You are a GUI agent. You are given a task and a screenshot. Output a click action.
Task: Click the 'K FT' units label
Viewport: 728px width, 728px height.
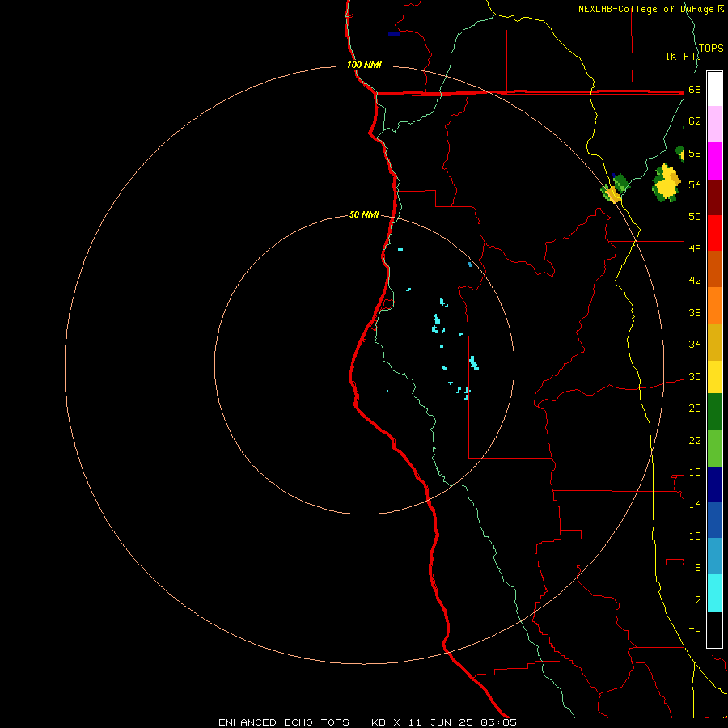[x=683, y=56]
